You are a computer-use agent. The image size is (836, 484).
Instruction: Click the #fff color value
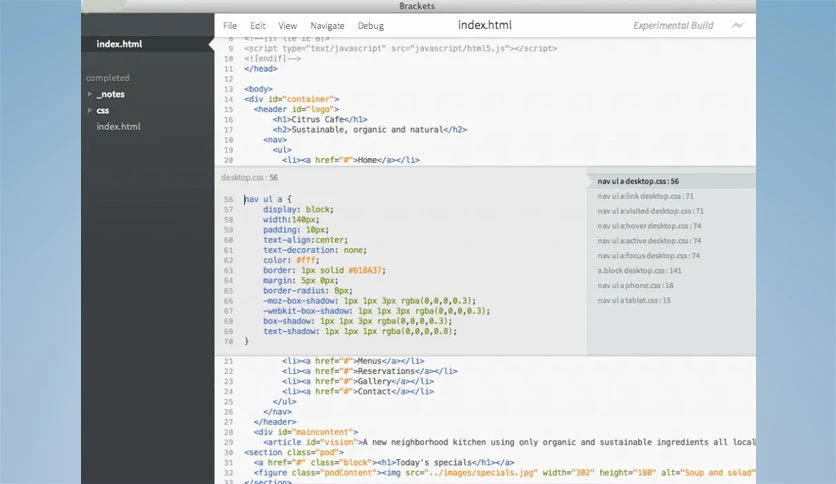306,260
